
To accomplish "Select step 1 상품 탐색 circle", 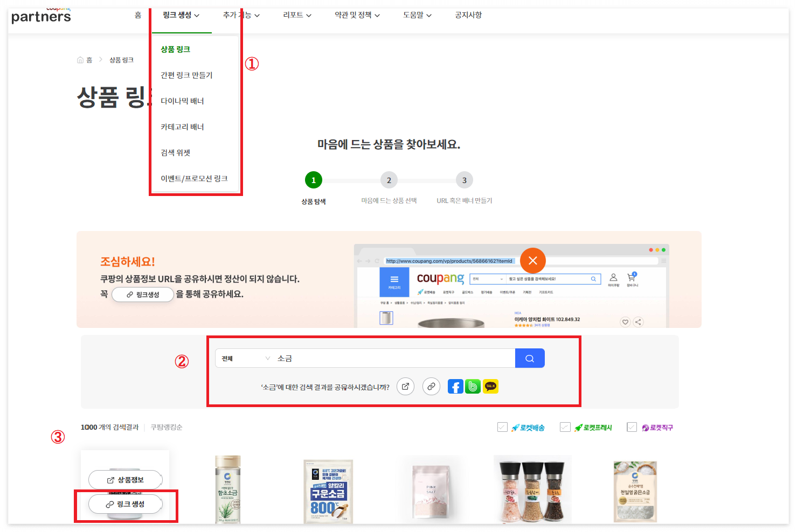I will click(314, 180).
